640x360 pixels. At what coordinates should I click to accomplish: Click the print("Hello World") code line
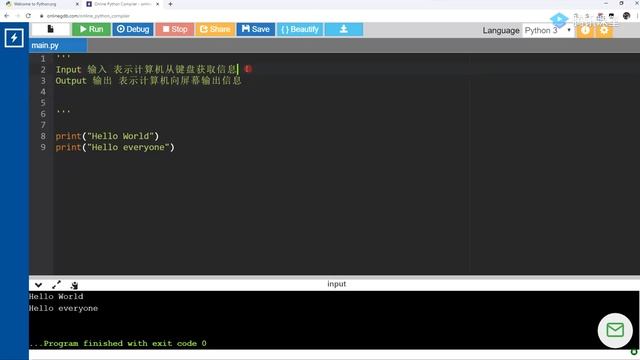107,136
